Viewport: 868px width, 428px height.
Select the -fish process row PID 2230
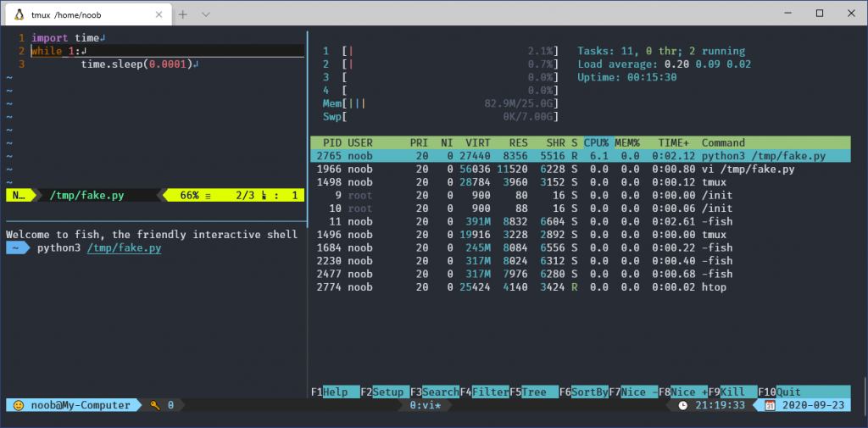[x=580, y=261]
